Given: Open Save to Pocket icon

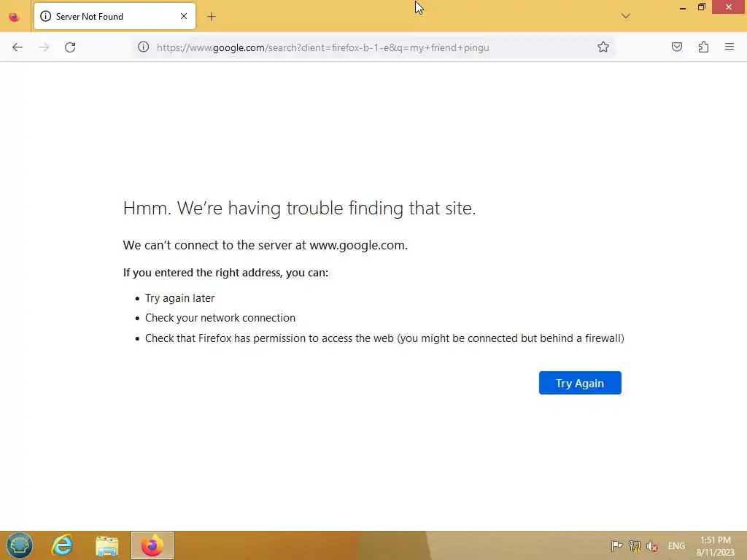Looking at the screenshot, I should [677, 47].
